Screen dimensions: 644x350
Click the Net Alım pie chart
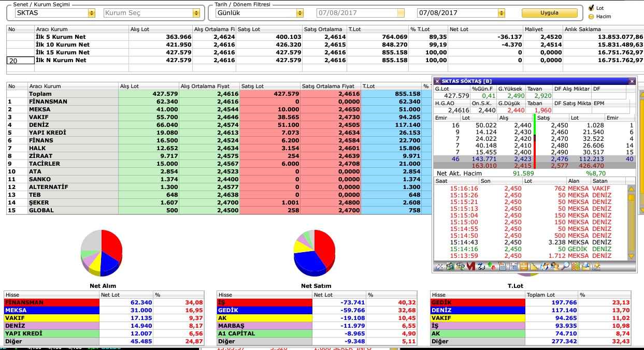pos(102,253)
